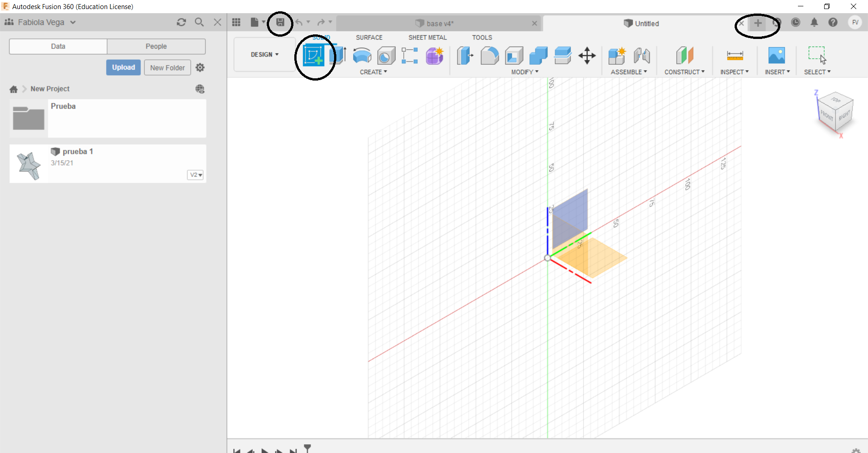
Task: Open notifications with the bell icon
Action: click(x=815, y=22)
